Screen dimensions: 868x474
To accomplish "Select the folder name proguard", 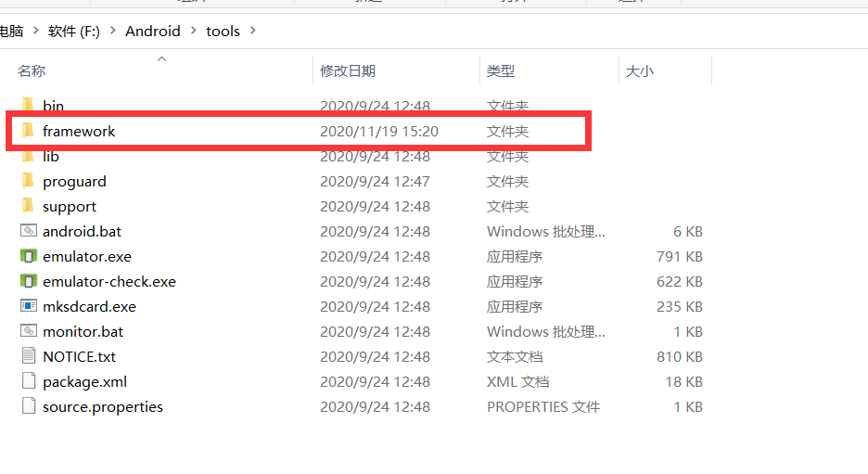I will point(74,182).
